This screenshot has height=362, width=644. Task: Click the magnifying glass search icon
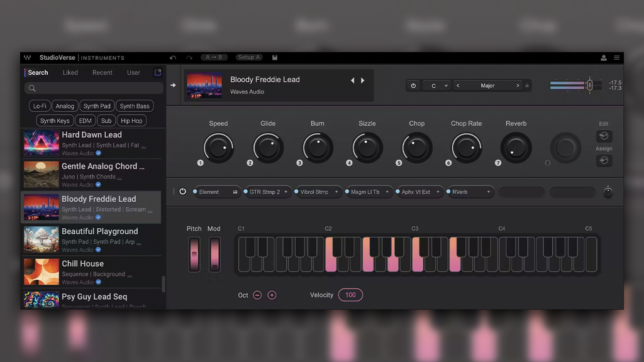31,88
